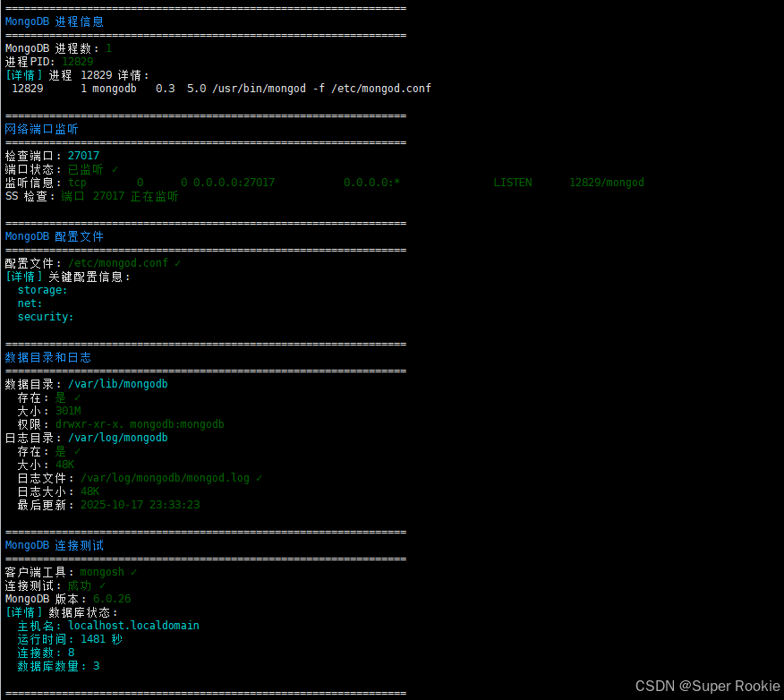Click the 'storage:' config key
This screenshot has height=700, width=784.
[x=42, y=290]
